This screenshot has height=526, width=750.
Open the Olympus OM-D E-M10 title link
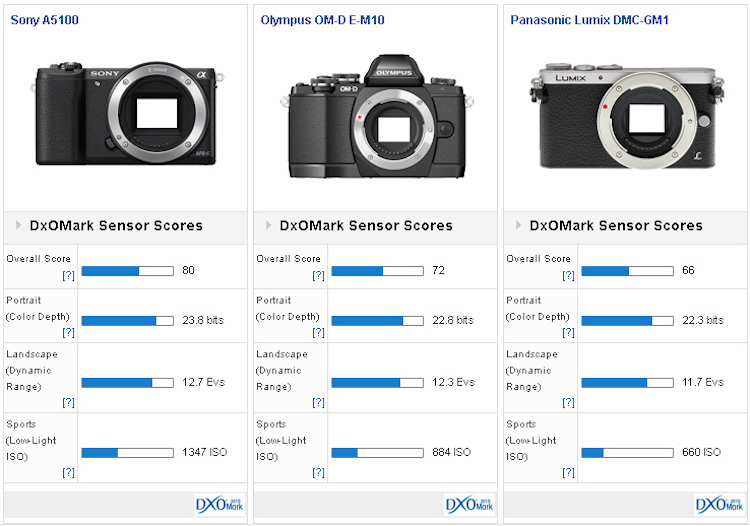(x=322, y=20)
